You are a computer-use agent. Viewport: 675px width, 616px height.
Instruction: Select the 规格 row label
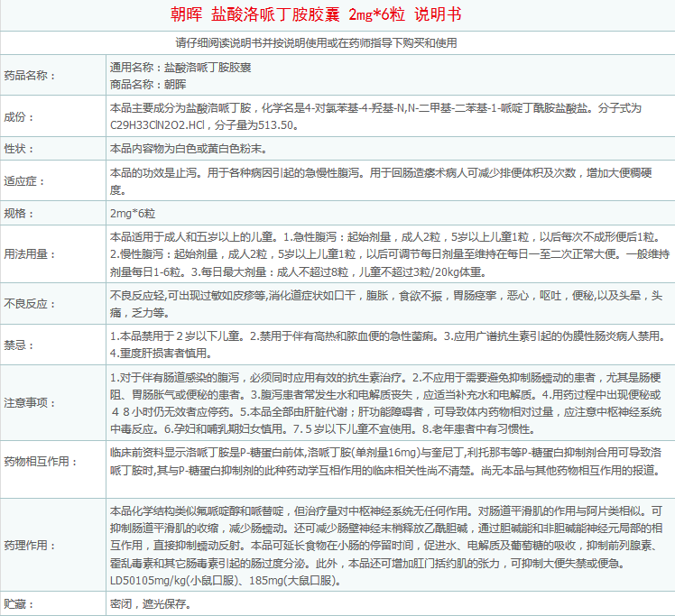(x=19, y=214)
